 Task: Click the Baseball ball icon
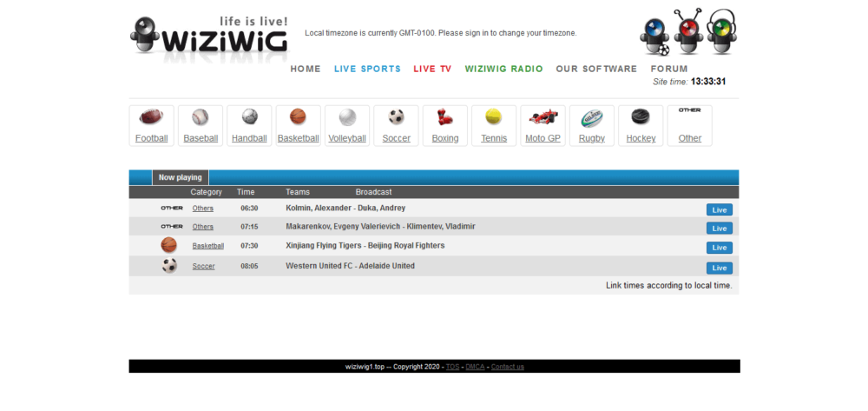coord(201,117)
